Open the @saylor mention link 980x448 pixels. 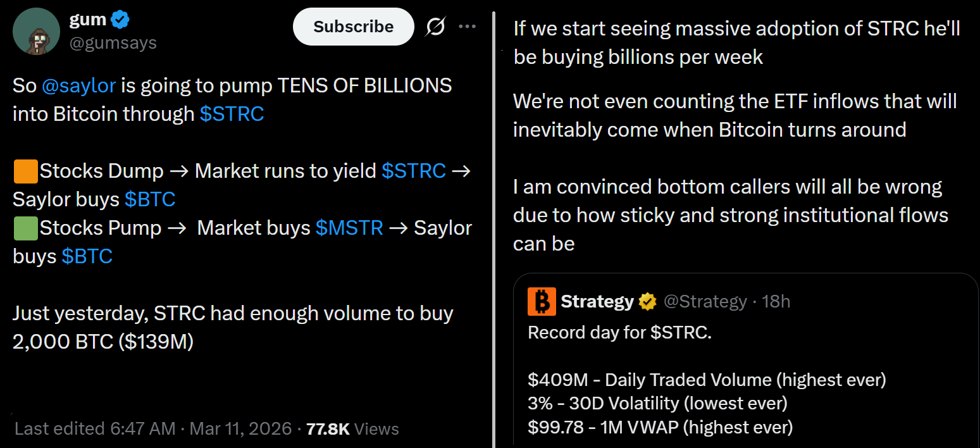[x=80, y=85]
